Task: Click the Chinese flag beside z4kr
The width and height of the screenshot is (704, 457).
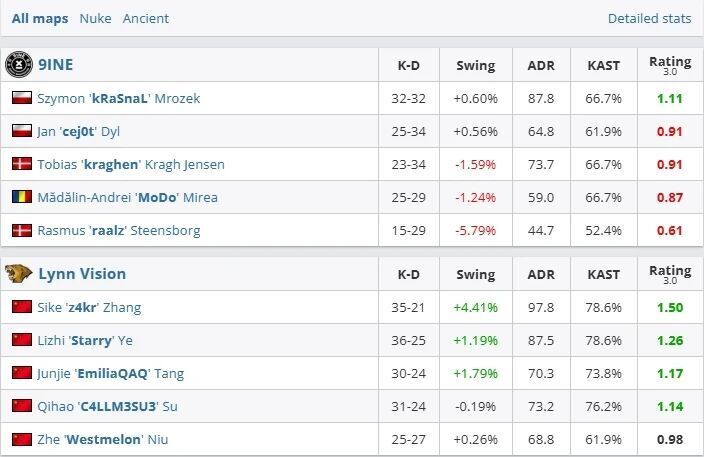Action: pos(20,307)
